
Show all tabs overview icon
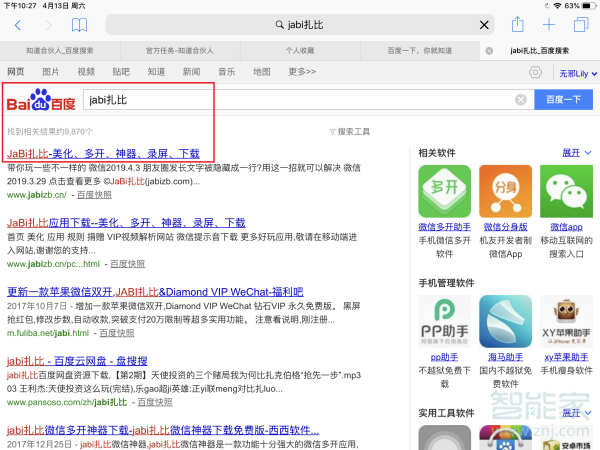581,25
